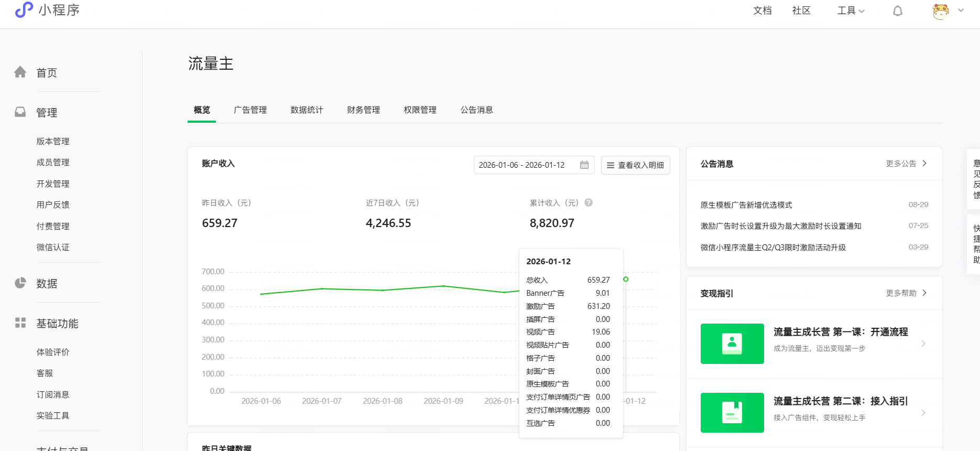
Task: Open the 社区 link in header
Action: (801, 10)
